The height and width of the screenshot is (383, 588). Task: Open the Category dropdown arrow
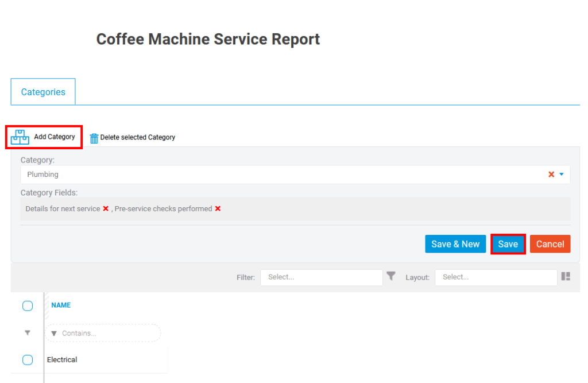(x=562, y=174)
